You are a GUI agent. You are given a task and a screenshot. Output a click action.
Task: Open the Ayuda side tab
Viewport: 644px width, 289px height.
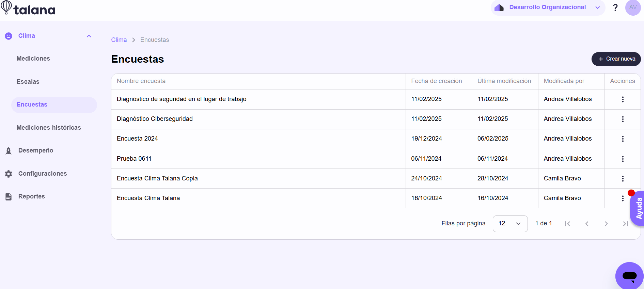point(638,208)
